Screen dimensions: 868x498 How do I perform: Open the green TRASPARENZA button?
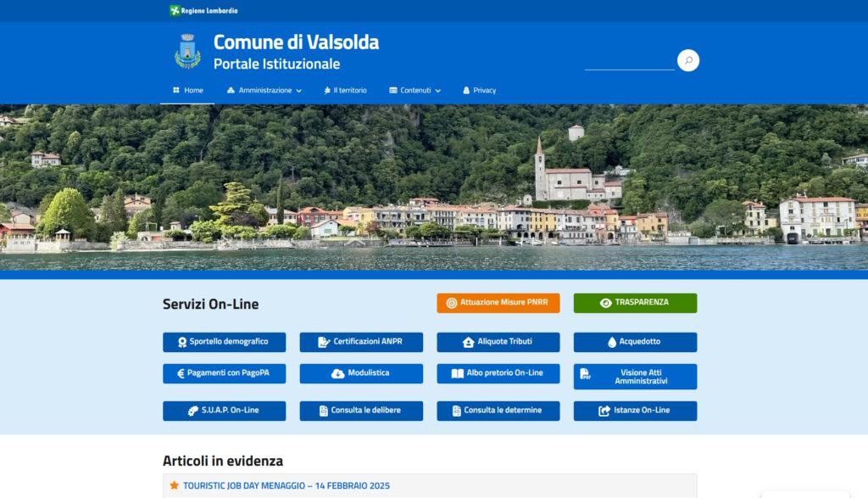click(x=635, y=303)
